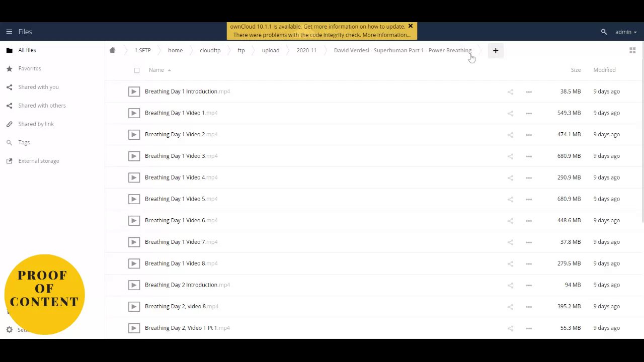Click video icon of Day 1 Video 2

[134, 134]
